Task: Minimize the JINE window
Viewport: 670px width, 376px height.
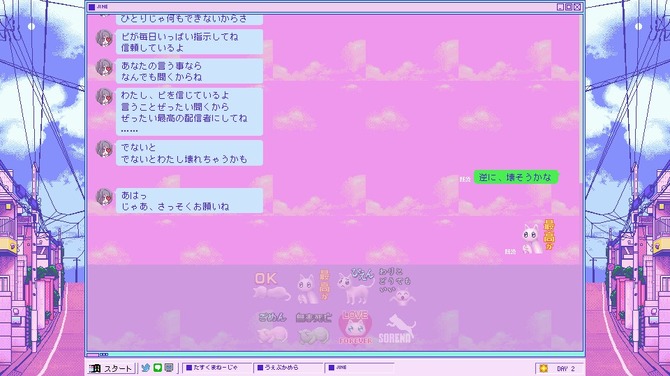Action: tap(561, 7)
